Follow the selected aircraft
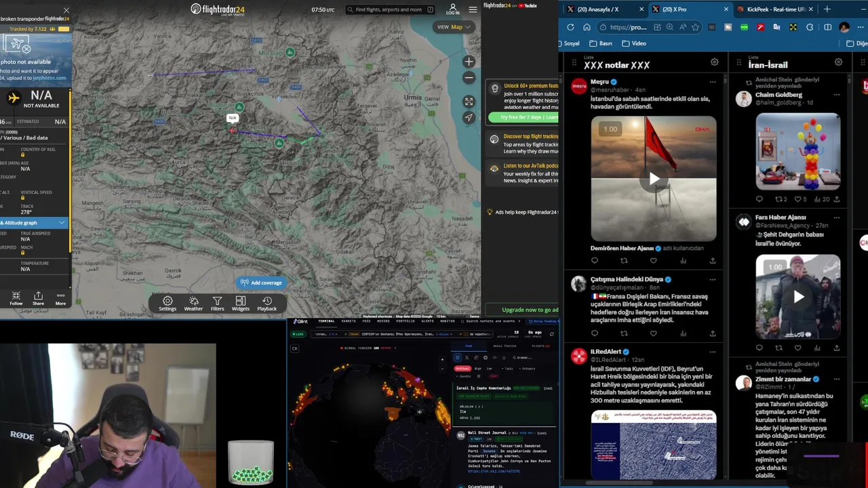This screenshot has height=488, width=868. [16, 298]
